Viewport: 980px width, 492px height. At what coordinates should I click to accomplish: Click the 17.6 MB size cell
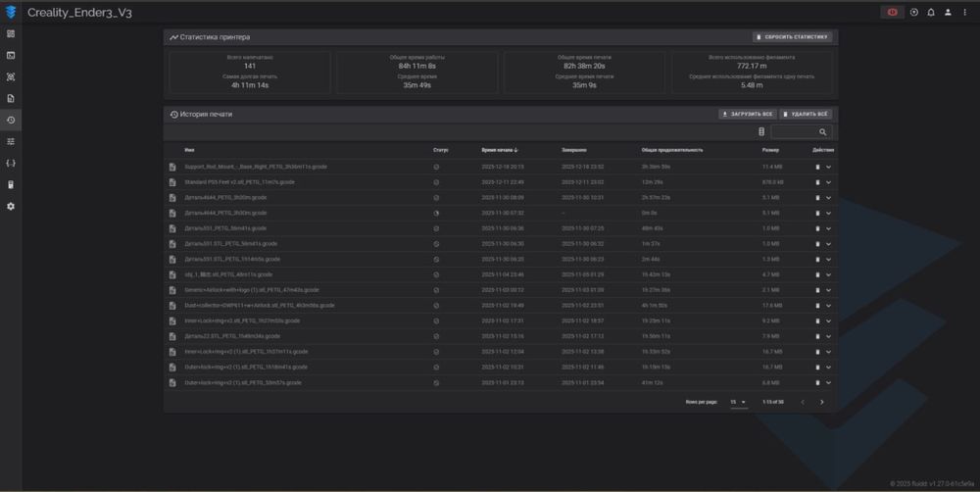[x=771, y=306]
